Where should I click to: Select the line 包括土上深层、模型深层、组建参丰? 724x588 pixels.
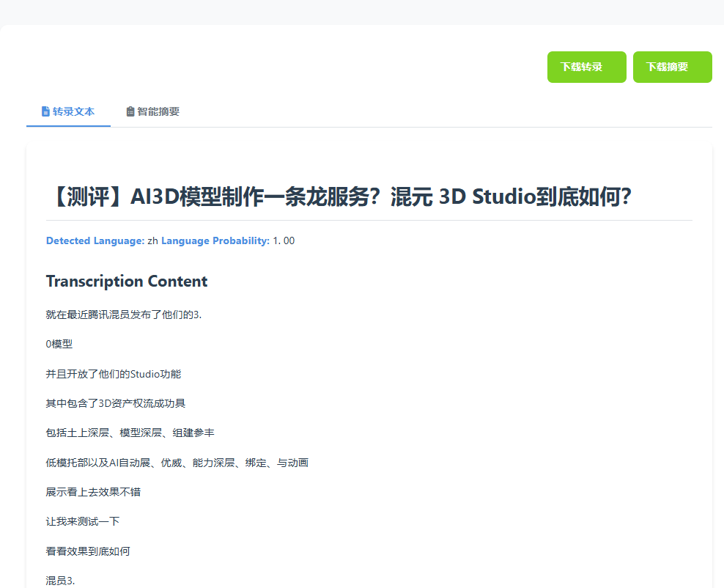[x=130, y=433]
